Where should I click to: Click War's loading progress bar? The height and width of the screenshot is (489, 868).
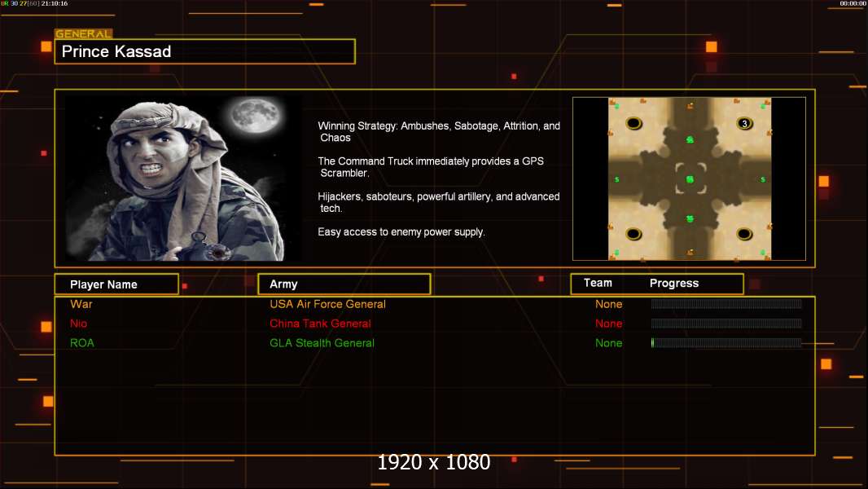click(726, 304)
